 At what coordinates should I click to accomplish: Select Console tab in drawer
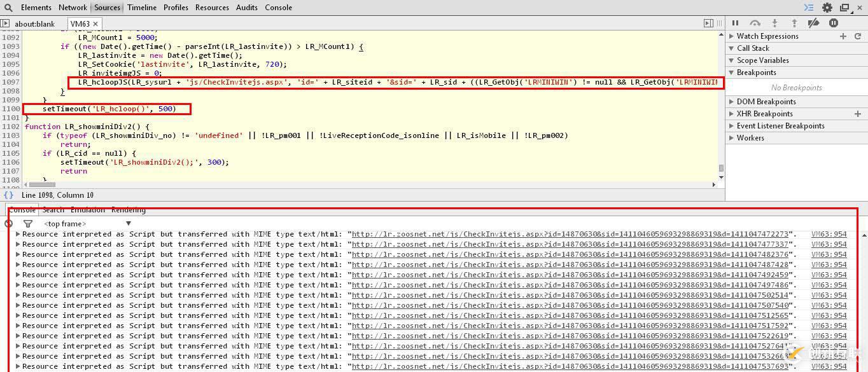(22, 210)
